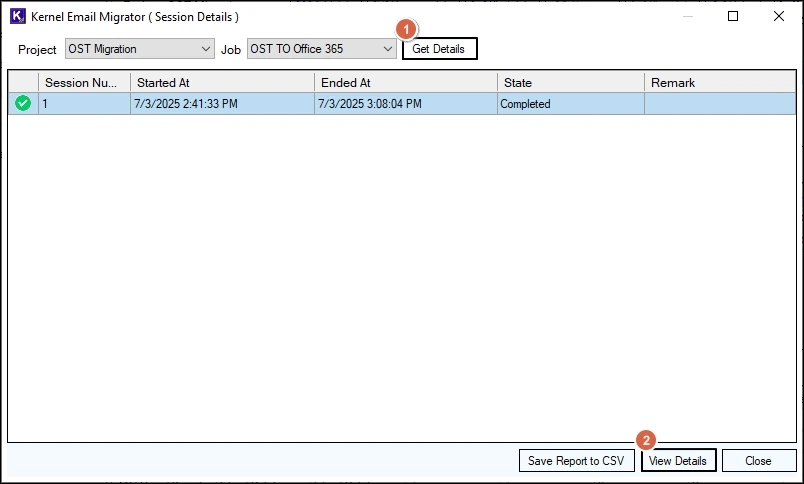Close the Session Details window via title bar X
The height and width of the screenshot is (484, 804).
click(x=779, y=16)
